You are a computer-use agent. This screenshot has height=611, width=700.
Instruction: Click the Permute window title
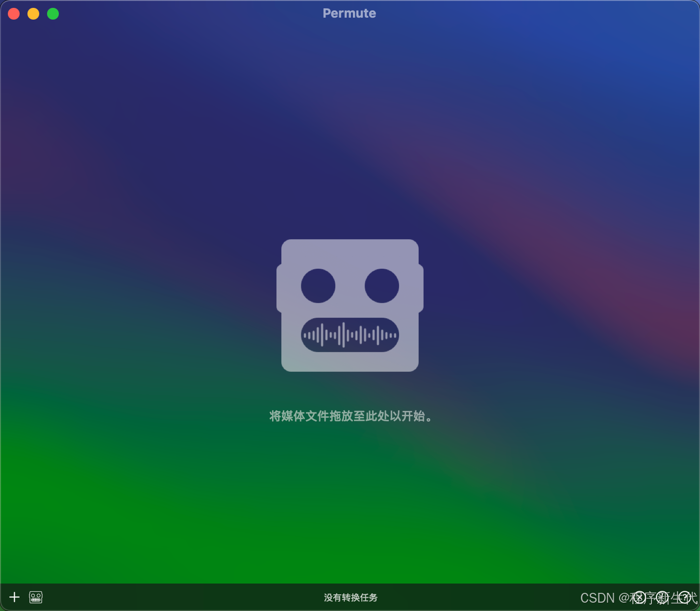[350, 13]
